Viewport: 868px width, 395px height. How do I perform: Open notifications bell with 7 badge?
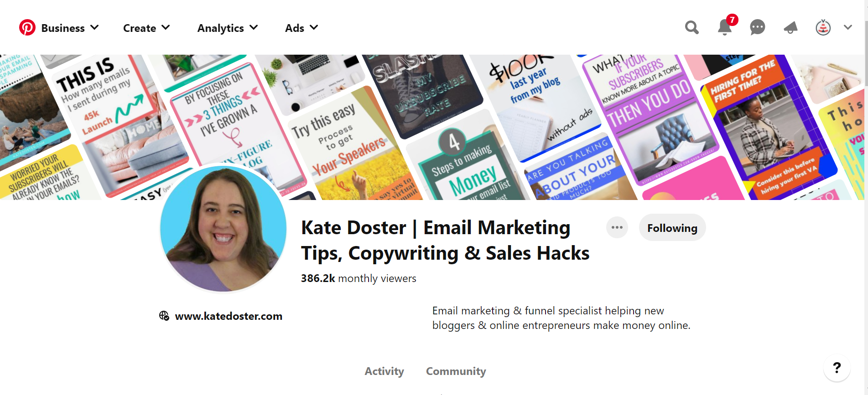click(725, 27)
